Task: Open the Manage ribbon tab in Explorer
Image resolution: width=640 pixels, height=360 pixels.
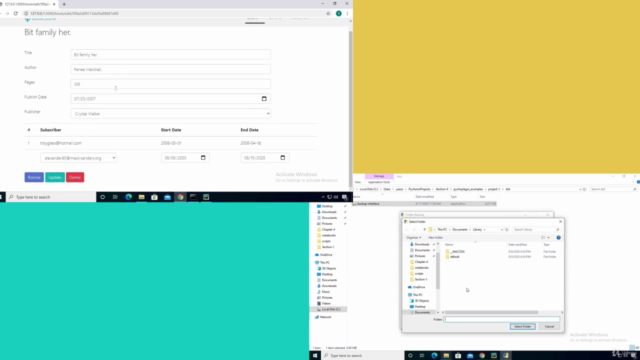Action: click(379, 176)
